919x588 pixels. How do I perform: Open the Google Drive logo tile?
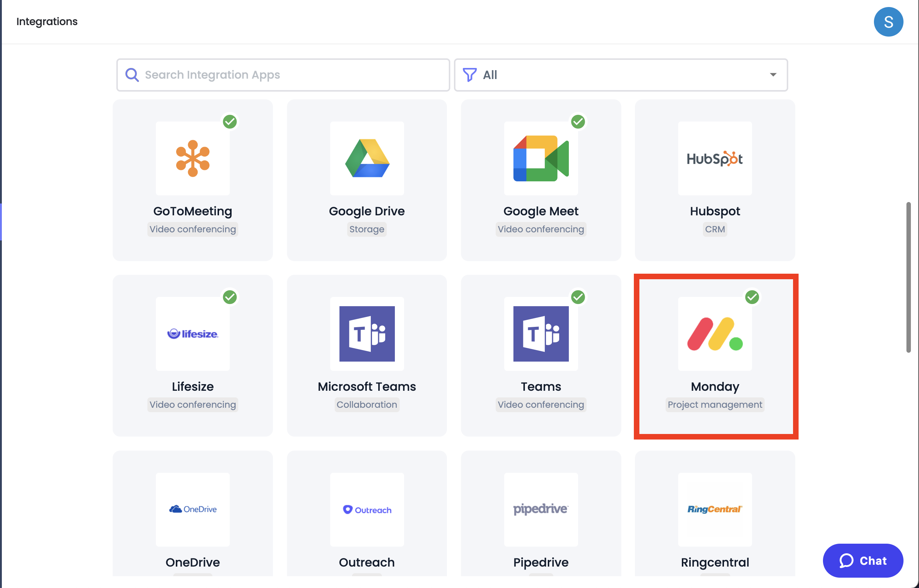[x=367, y=158]
